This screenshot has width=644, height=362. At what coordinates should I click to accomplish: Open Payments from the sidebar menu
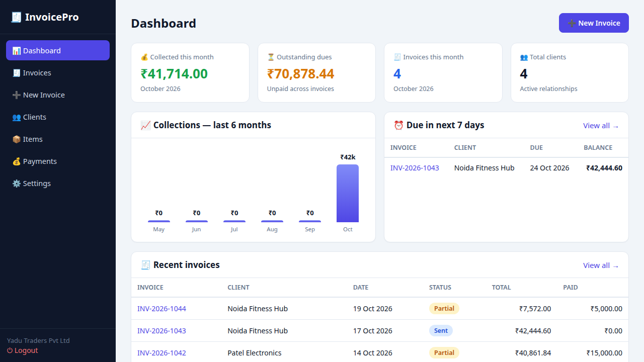58,161
